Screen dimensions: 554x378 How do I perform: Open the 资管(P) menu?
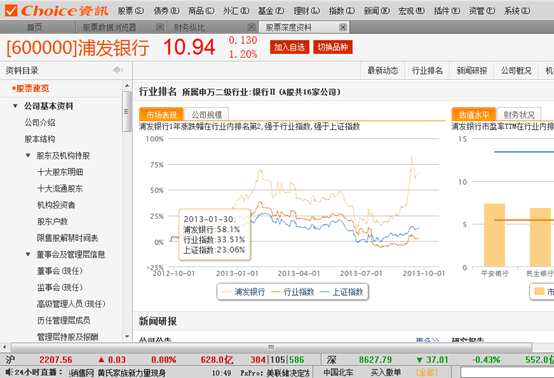pos(482,11)
